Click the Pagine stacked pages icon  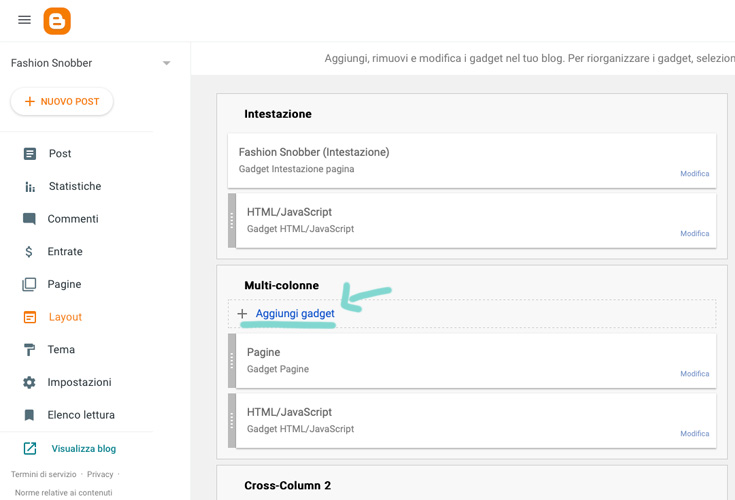pos(29,284)
